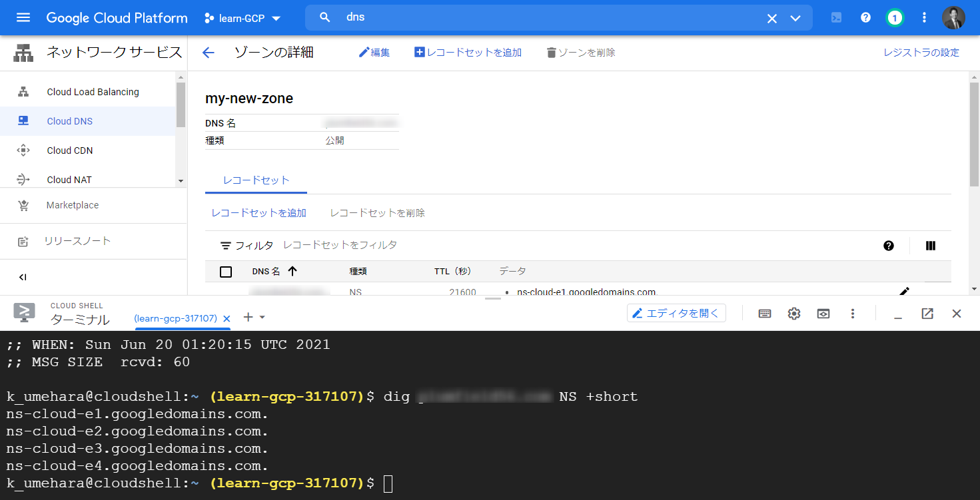Click the Cloud Shell terminal logo icon
This screenshot has height=500, width=980.
point(25,313)
